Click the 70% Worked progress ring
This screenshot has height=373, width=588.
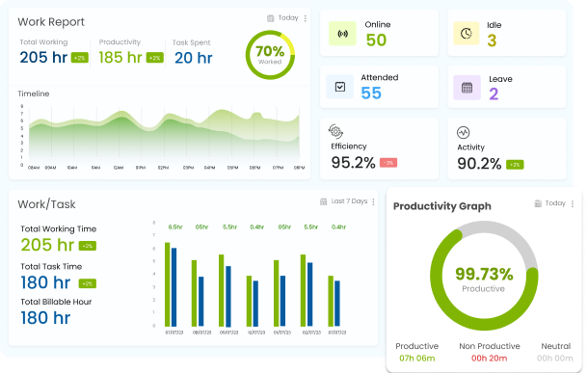point(270,55)
